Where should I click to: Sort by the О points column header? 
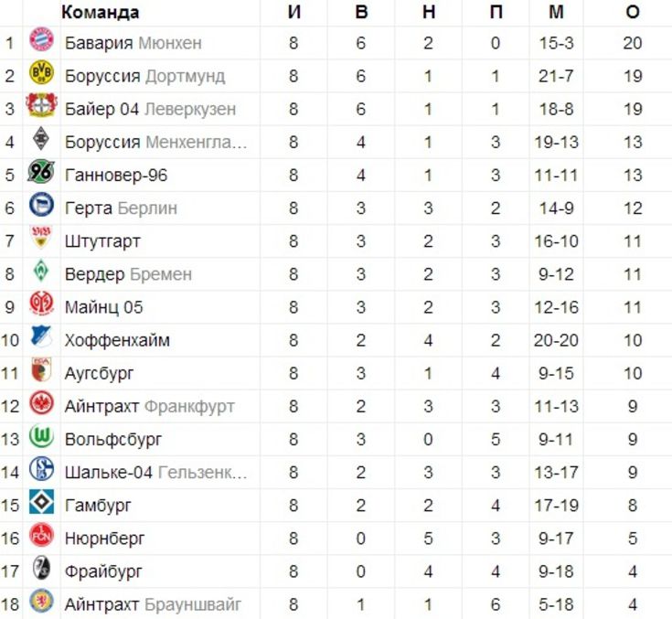pyautogui.click(x=633, y=12)
